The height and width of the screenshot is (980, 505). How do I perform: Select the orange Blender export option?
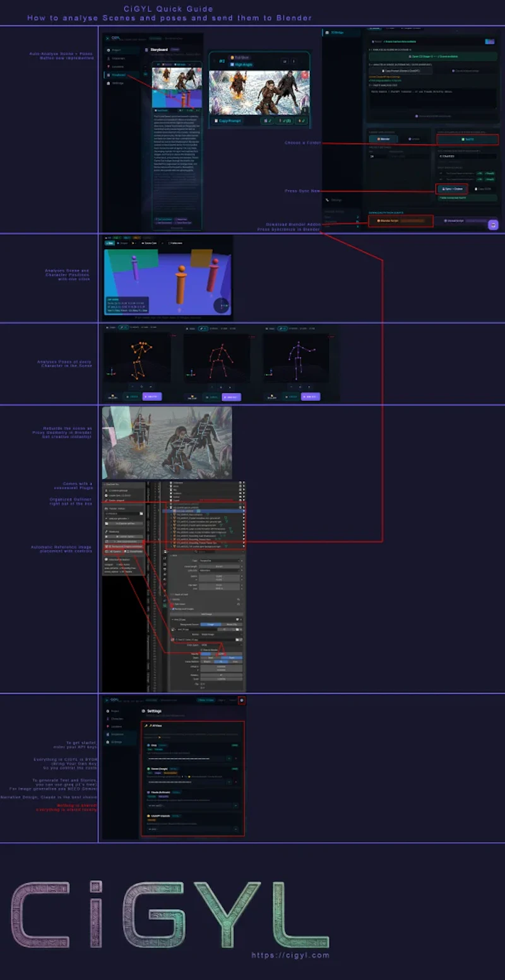coord(384,139)
